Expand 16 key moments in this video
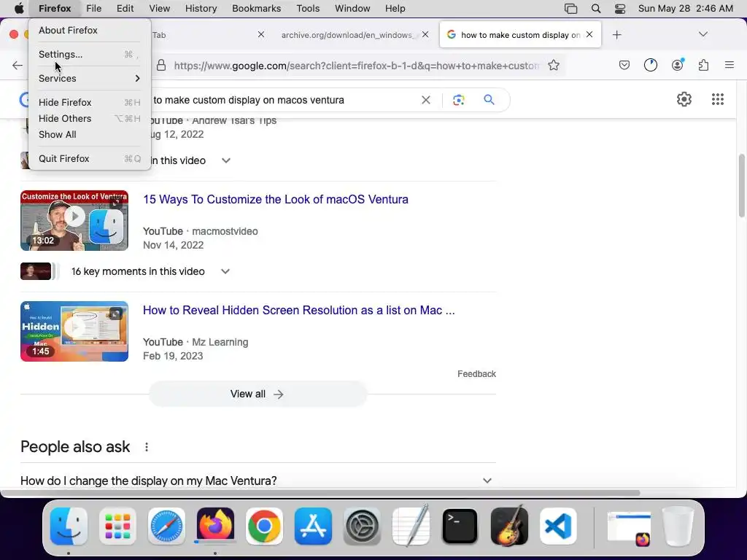 [225, 271]
